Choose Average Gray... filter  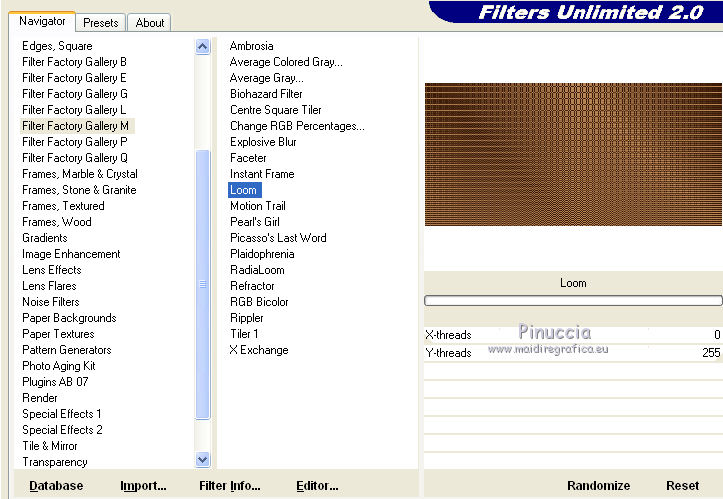(267, 78)
